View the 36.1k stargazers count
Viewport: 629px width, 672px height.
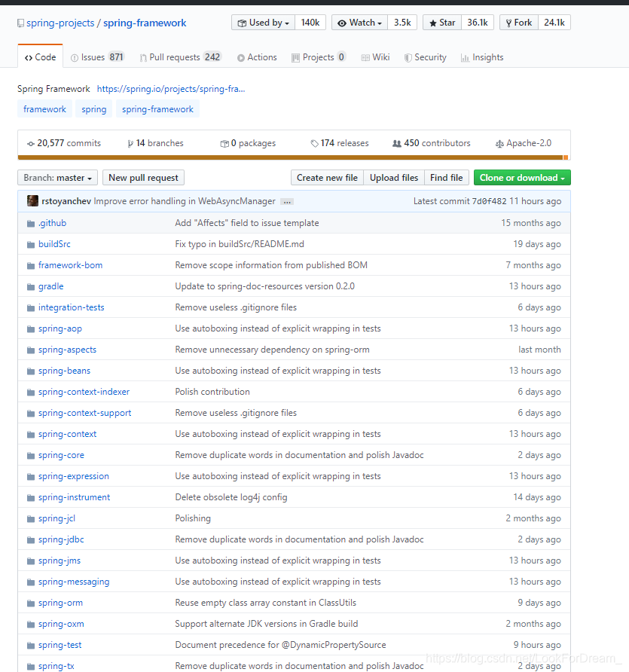point(478,23)
